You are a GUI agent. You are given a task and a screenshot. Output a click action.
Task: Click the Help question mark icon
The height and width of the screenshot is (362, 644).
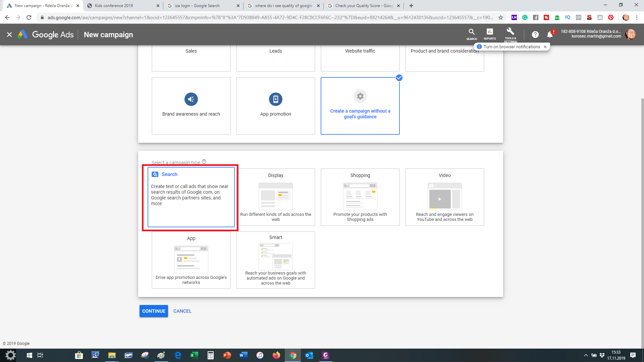535,35
